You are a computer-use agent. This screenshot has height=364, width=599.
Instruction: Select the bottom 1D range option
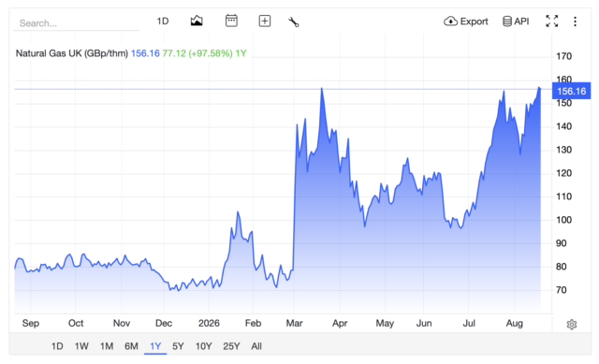pyautogui.click(x=57, y=346)
